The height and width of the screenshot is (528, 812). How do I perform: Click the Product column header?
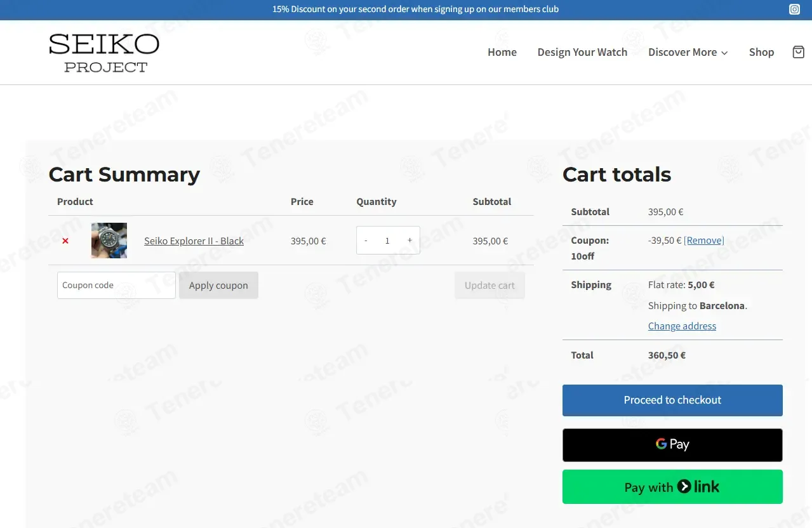(x=75, y=201)
